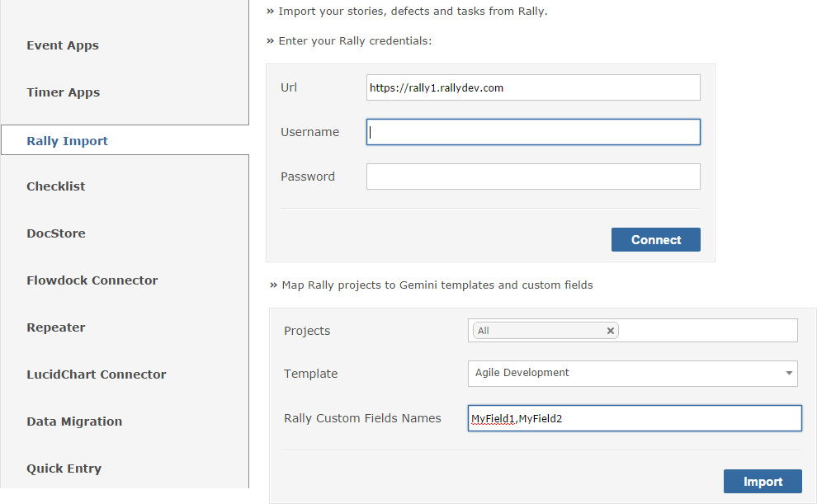Go to the Data Migration section
The width and height of the screenshot is (817, 504).
[x=74, y=422]
